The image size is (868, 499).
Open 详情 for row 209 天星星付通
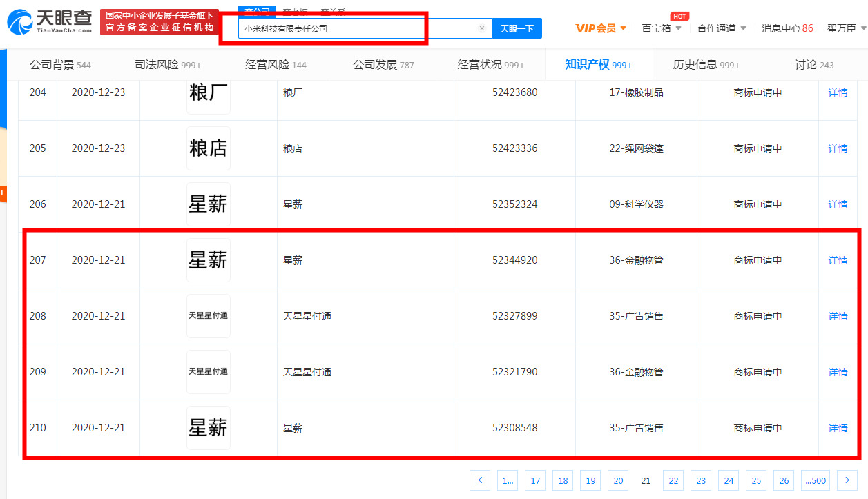click(838, 372)
